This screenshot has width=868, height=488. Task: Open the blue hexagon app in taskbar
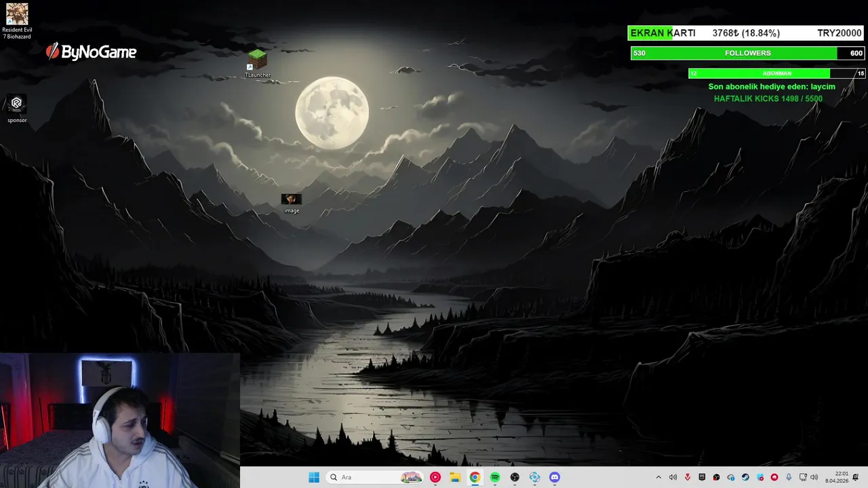click(535, 477)
